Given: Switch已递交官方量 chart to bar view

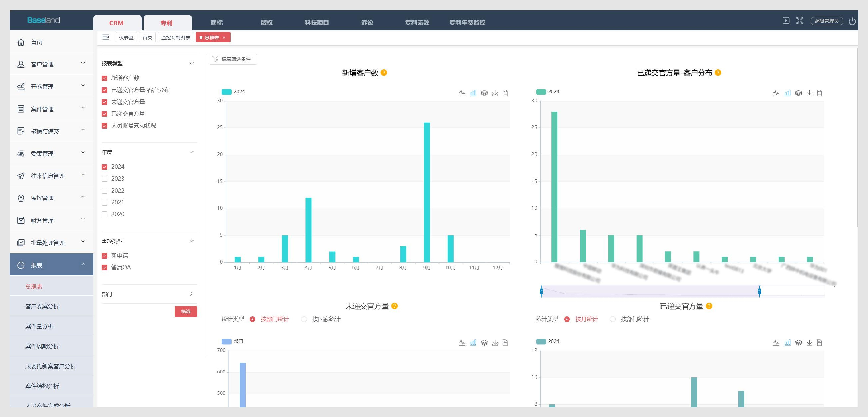Looking at the screenshot, I should (x=787, y=343).
